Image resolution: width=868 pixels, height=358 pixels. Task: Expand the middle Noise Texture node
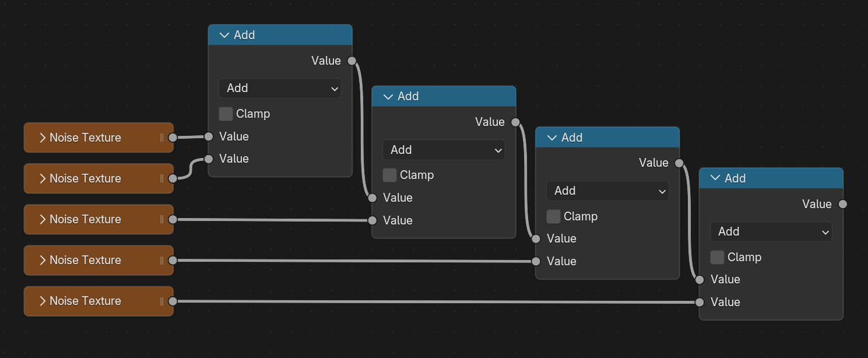click(42, 219)
